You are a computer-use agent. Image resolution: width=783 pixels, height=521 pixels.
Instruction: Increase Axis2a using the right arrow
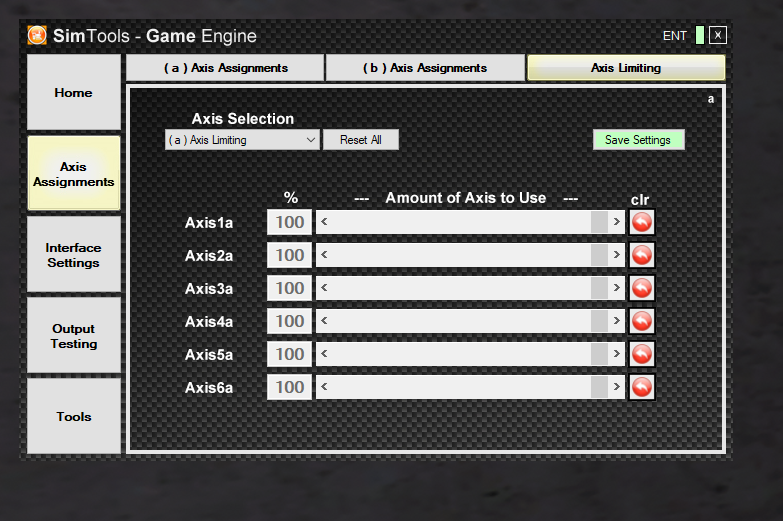616,255
